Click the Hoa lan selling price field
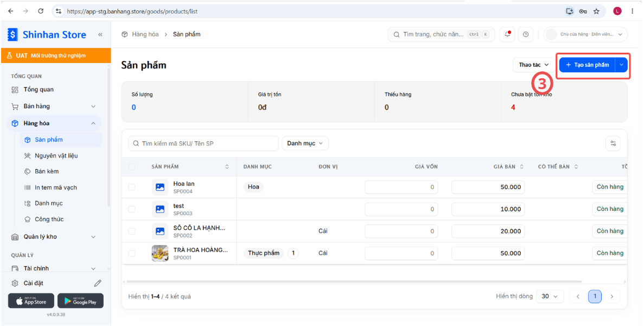644x326 pixels. (488, 187)
